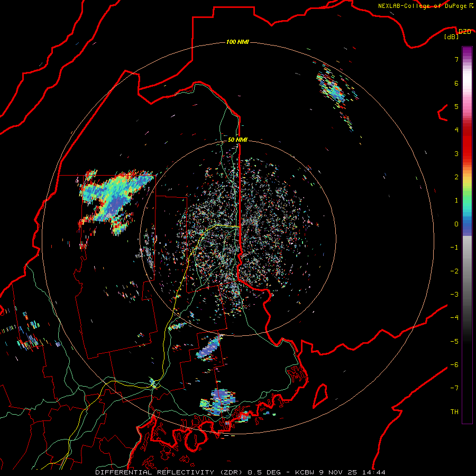Click the 7 value on the color scale

pos(456,59)
